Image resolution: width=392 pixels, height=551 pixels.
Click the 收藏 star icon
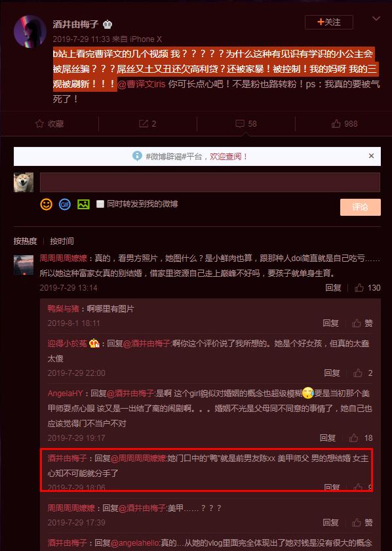point(40,124)
